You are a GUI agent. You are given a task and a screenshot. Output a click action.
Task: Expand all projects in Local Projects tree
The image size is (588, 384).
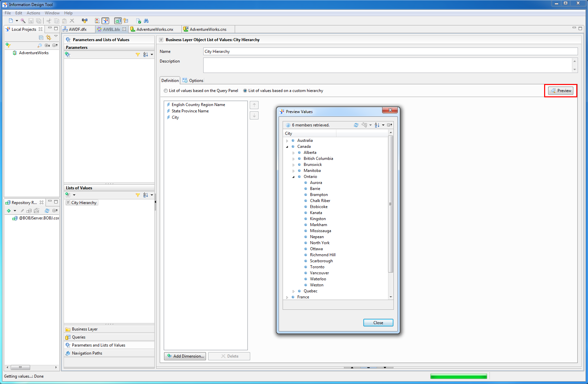[x=47, y=45]
